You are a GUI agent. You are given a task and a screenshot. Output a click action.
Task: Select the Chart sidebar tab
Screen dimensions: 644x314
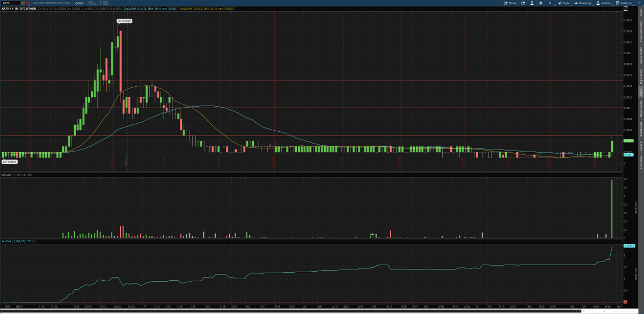coord(641,92)
